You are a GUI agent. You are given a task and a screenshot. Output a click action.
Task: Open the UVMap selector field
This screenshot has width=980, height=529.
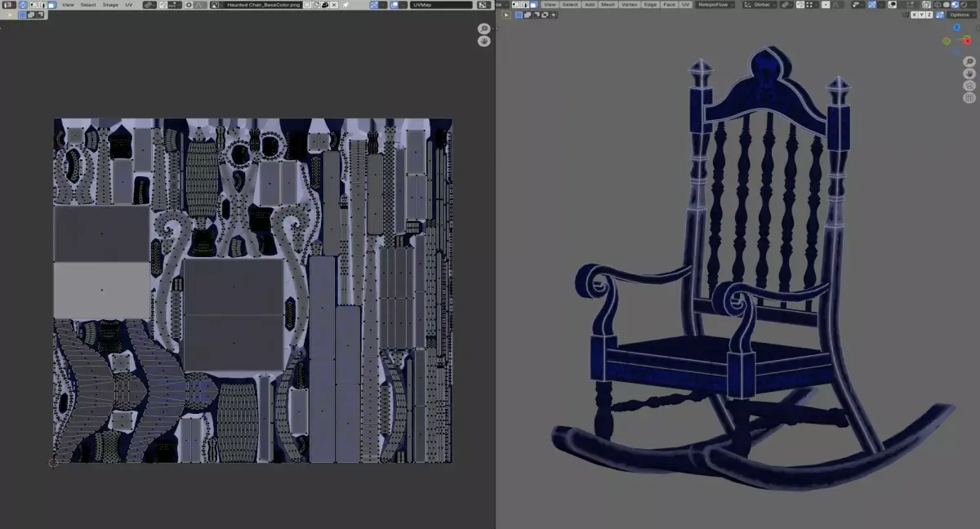[441, 5]
